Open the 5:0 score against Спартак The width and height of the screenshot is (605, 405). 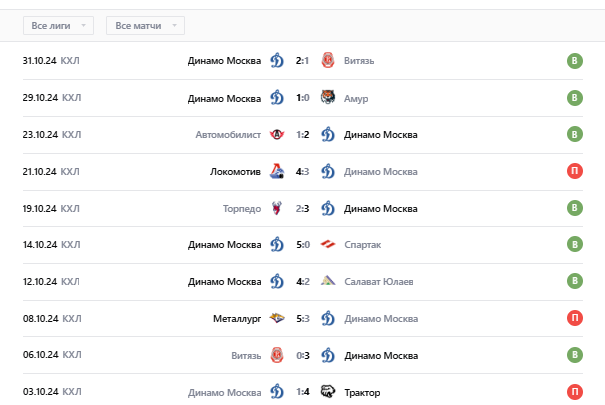(302, 245)
